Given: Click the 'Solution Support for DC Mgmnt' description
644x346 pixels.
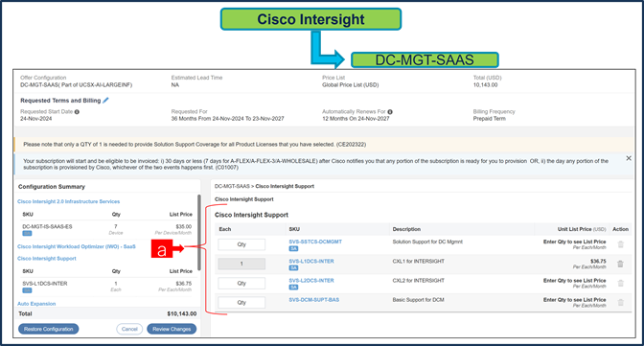Looking at the screenshot, I should (427, 242).
